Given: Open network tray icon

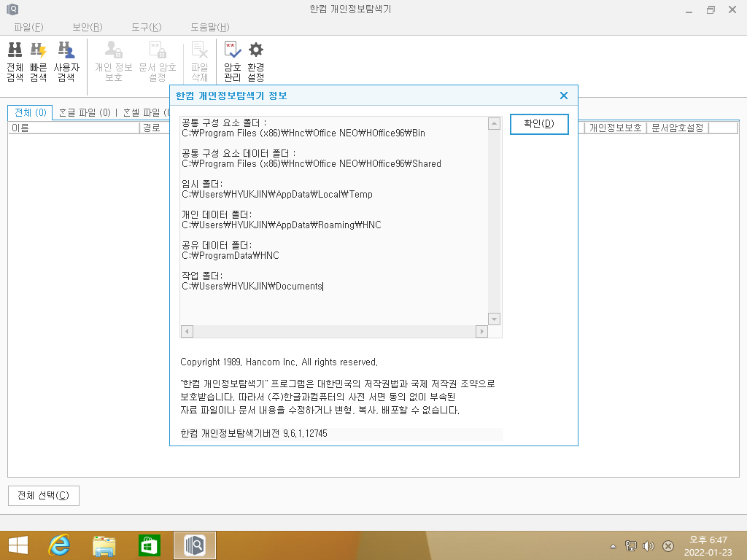Looking at the screenshot, I should pos(631,546).
